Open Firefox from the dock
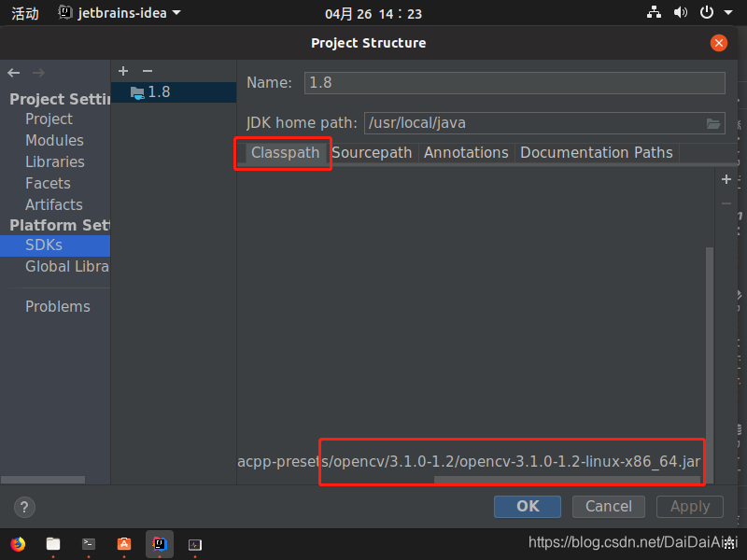The width and height of the screenshot is (747, 560). point(17,544)
